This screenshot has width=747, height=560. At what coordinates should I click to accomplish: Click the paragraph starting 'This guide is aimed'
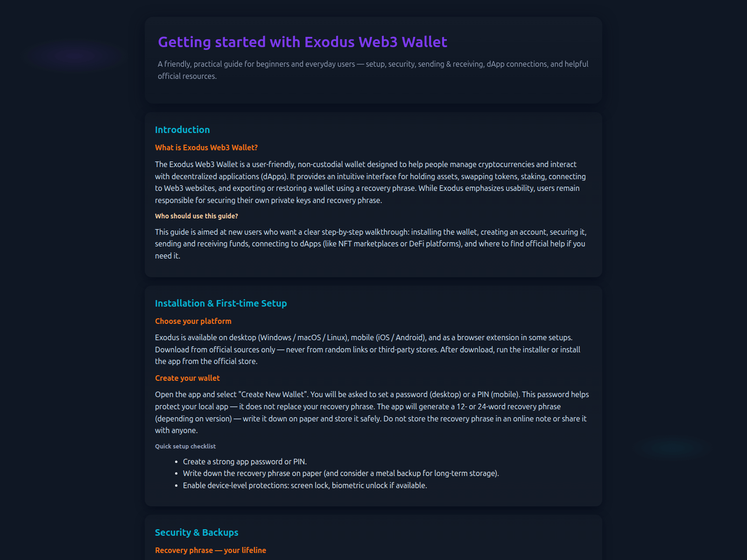(370, 244)
